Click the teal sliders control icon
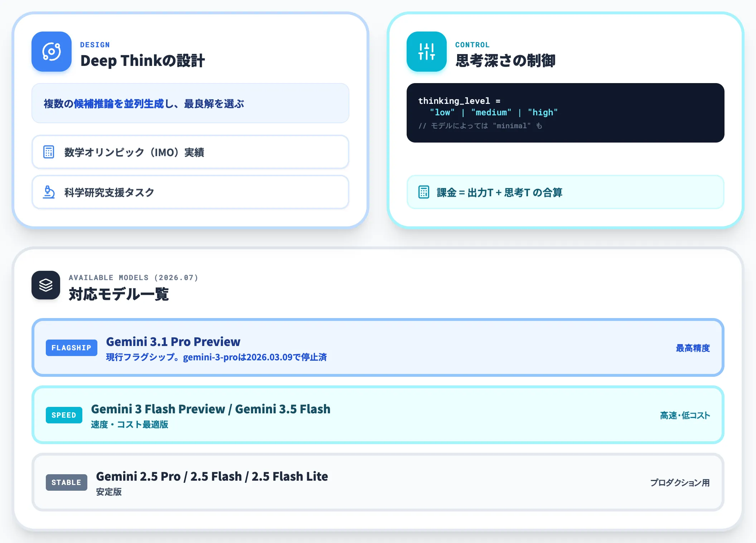This screenshot has width=756, height=543. 427,52
